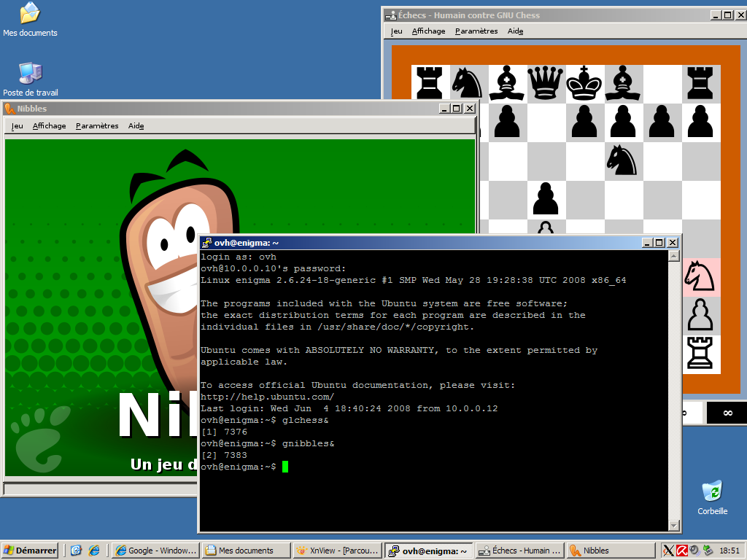Screen dimensions: 747x560
Task: Open the Jeu menu in Nibbles
Action: [17, 126]
